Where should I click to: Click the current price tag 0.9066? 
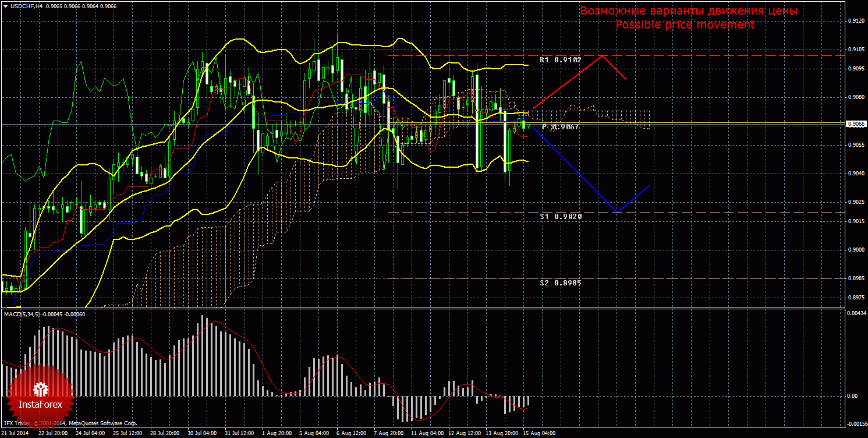point(855,123)
